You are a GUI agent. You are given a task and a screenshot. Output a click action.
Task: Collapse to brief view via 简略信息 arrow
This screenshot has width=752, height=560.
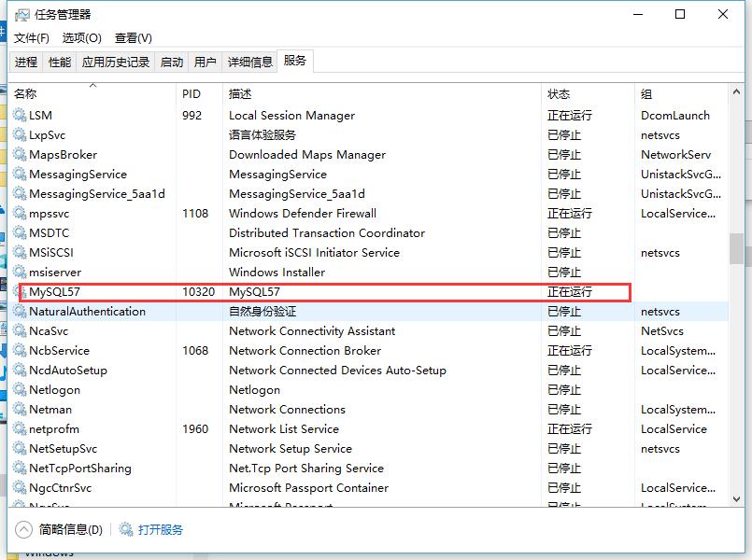click(23, 529)
